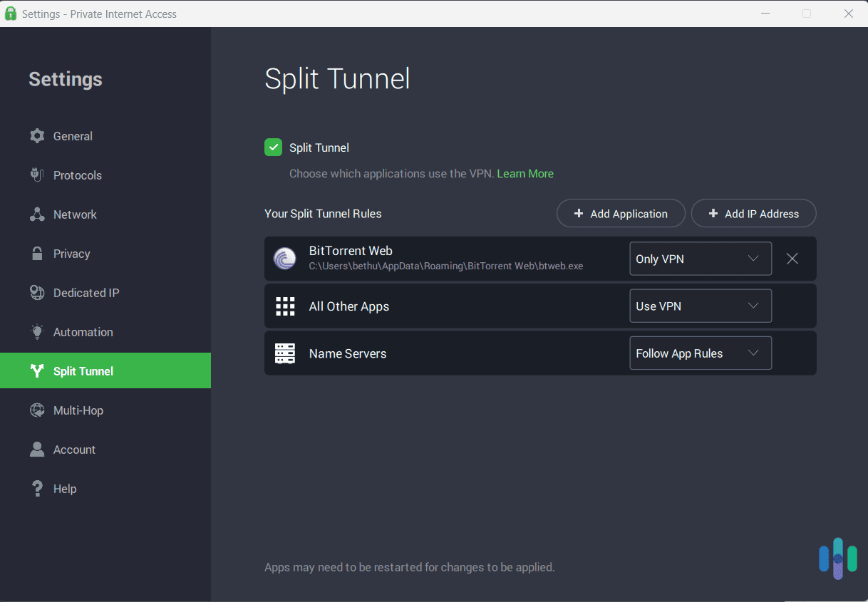This screenshot has height=602, width=868.
Task: Open Privacy settings via the lock icon
Action: point(37,254)
